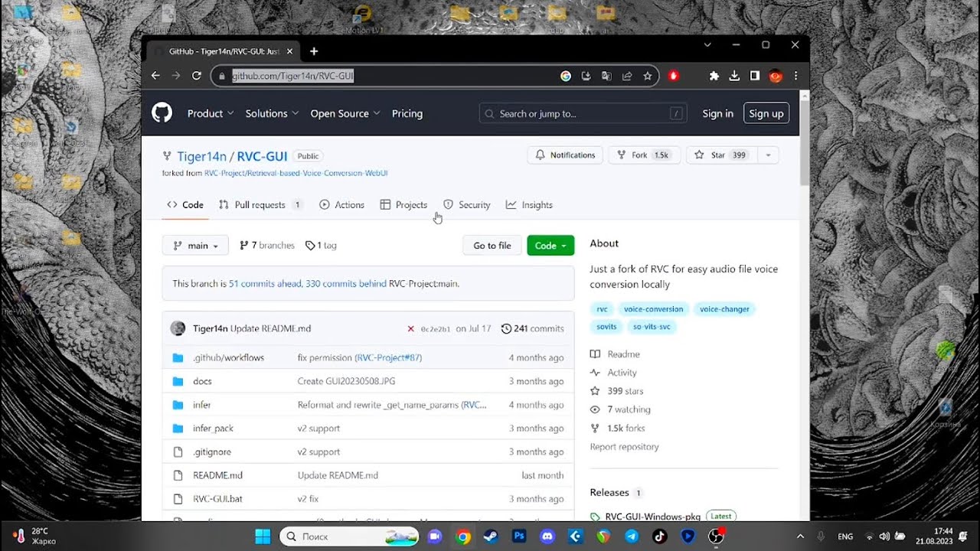Switch to the Projects tab
980x551 pixels.
click(403, 205)
